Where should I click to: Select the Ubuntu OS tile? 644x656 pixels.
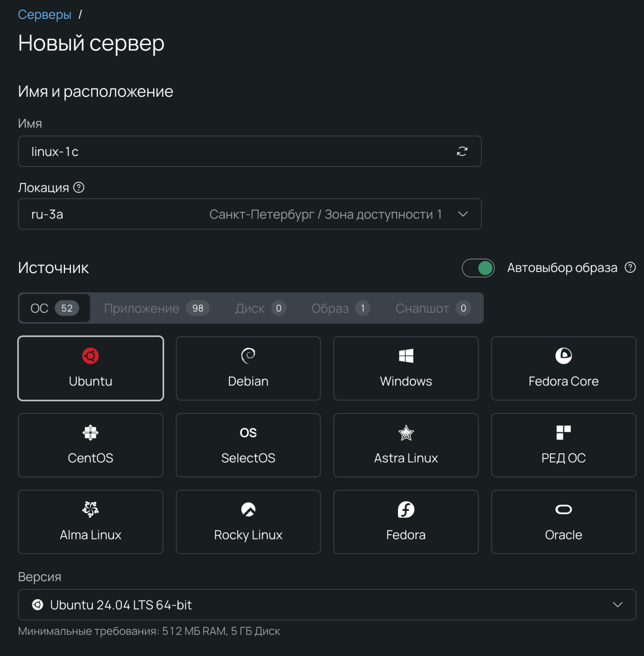point(90,368)
